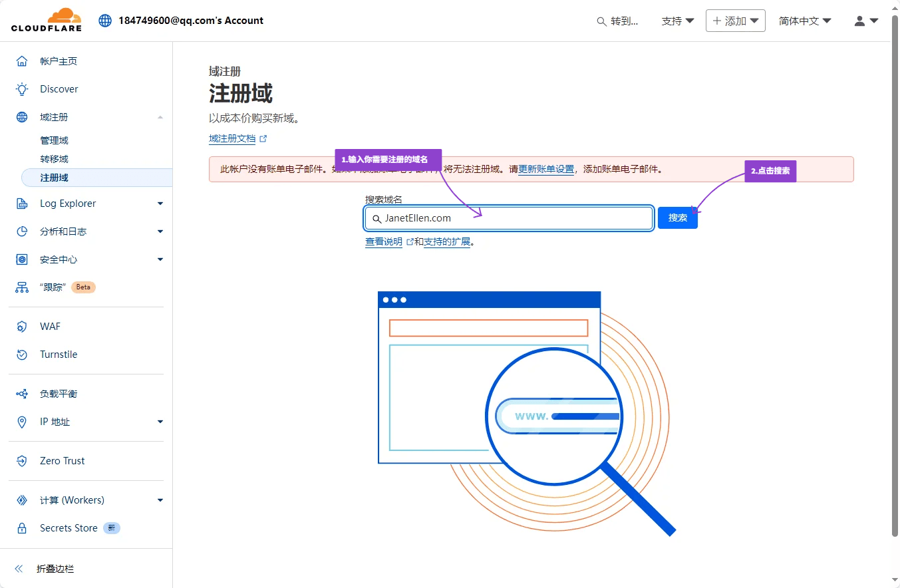Click the blue 搜索 button
Image resolution: width=900 pixels, height=588 pixels.
tap(677, 218)
